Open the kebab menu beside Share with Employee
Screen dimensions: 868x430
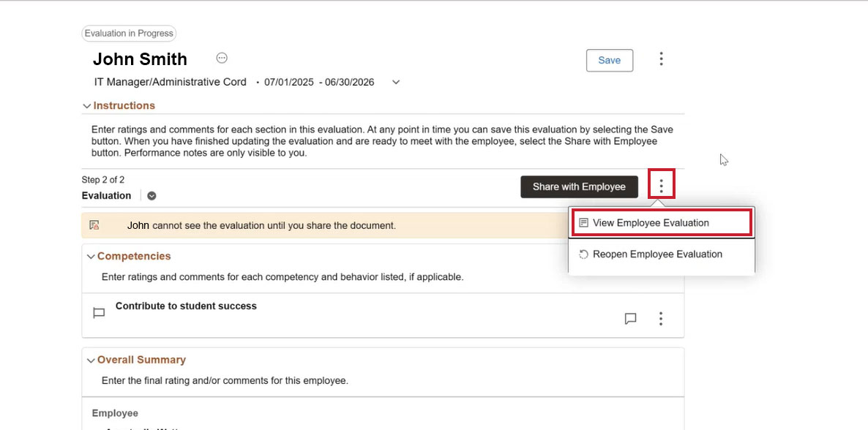661,186
